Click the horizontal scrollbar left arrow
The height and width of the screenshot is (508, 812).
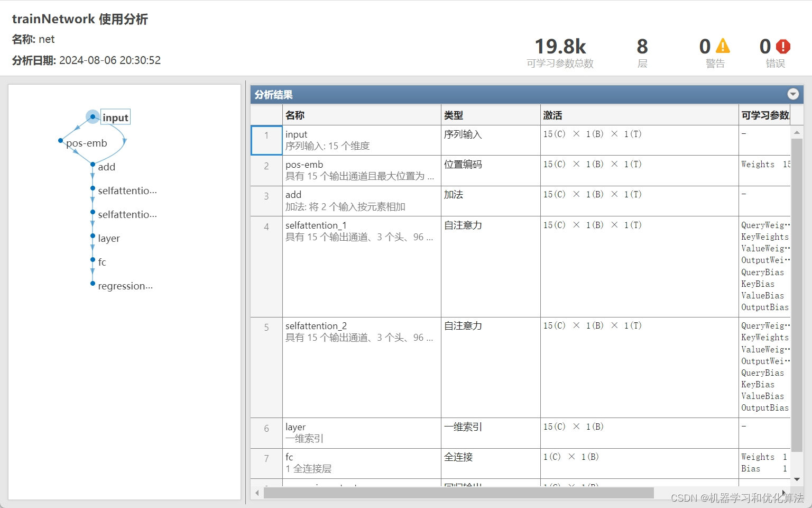[257, 493]
